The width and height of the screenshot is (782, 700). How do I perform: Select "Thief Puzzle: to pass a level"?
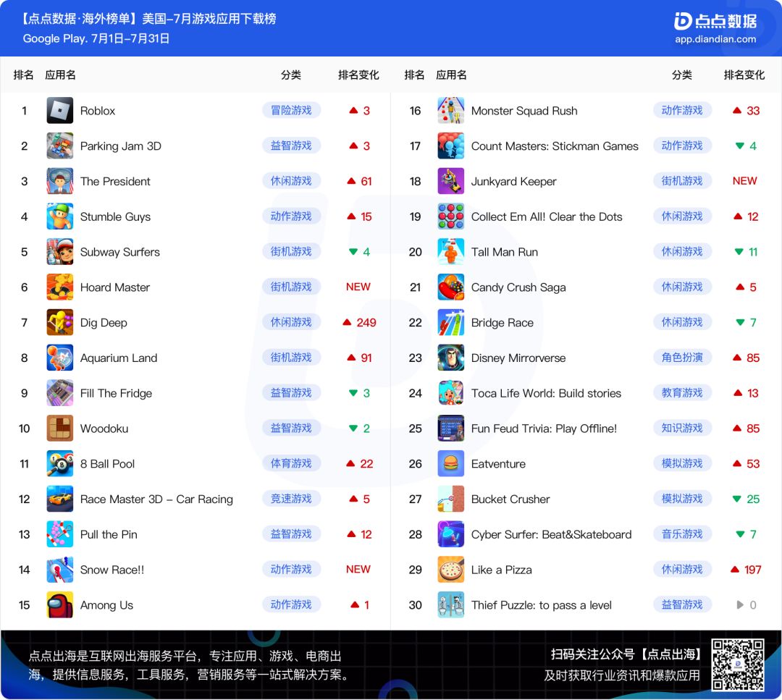pos(542,605)
